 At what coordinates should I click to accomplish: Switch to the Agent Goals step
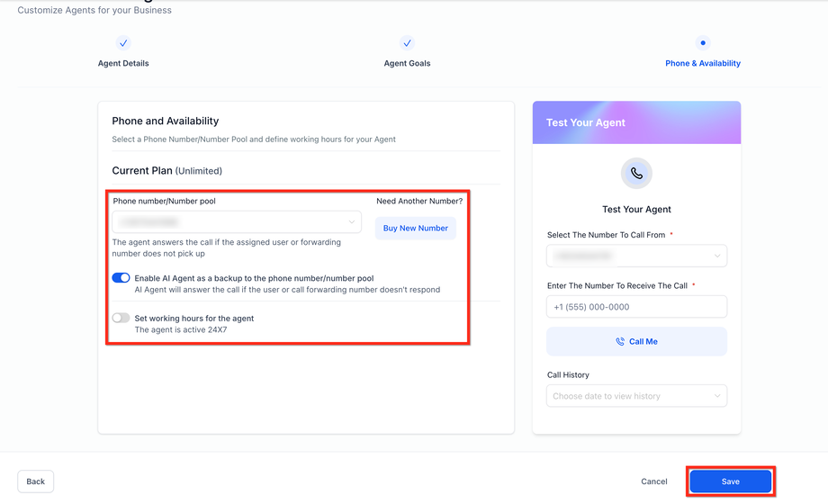[407, 64]
